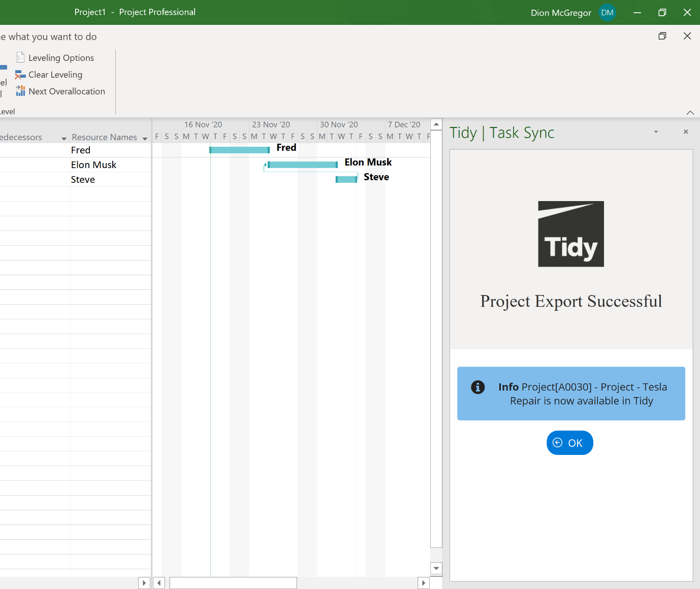Click the horizontal Gantt scrollbar thumb
700x589 pixels.
click(x=233, y=583)
